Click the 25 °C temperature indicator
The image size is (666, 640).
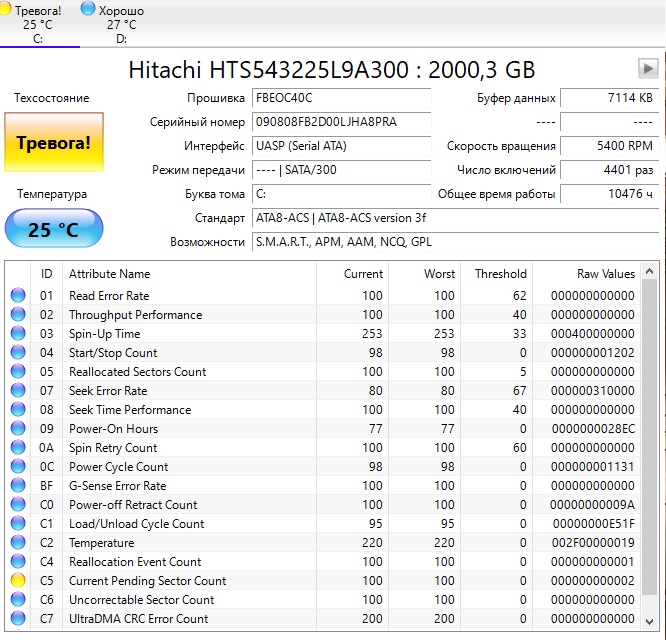[x=54, y=228]
